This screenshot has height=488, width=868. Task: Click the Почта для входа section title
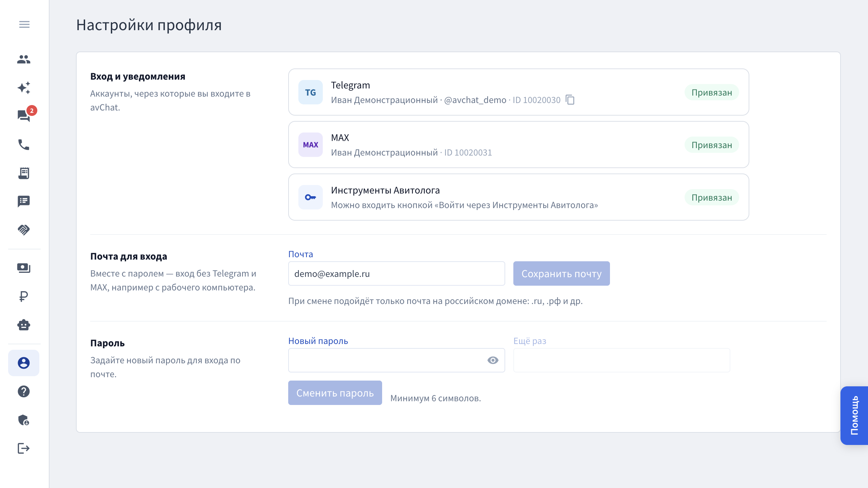(x=129, y=256)
